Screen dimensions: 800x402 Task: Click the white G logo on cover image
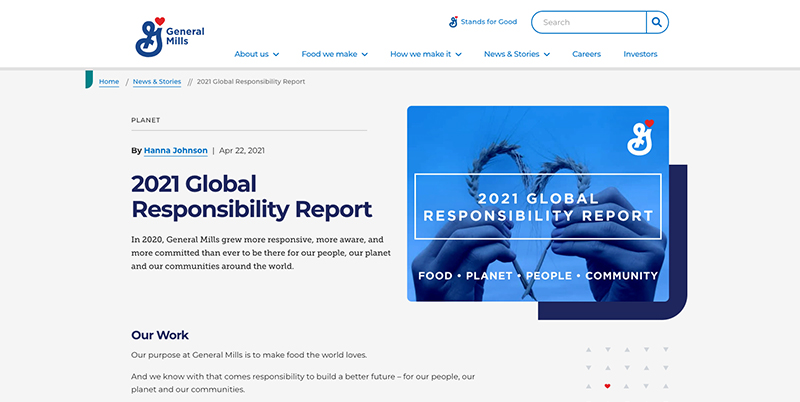coord(640,138)
